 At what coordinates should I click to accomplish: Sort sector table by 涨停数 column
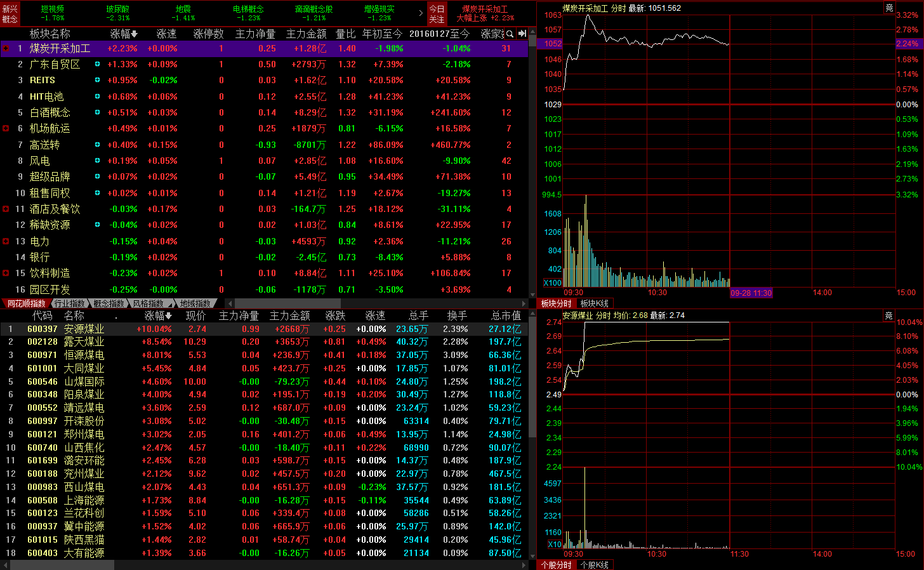pos(208,34)
